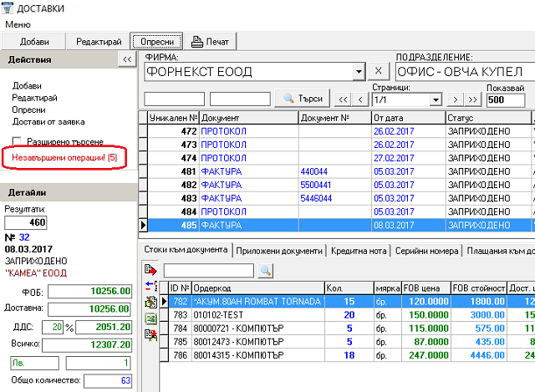535x392 pixels.
Task: Click the yellow copy document icon beside items grid
Action: (x=150, y=302)
